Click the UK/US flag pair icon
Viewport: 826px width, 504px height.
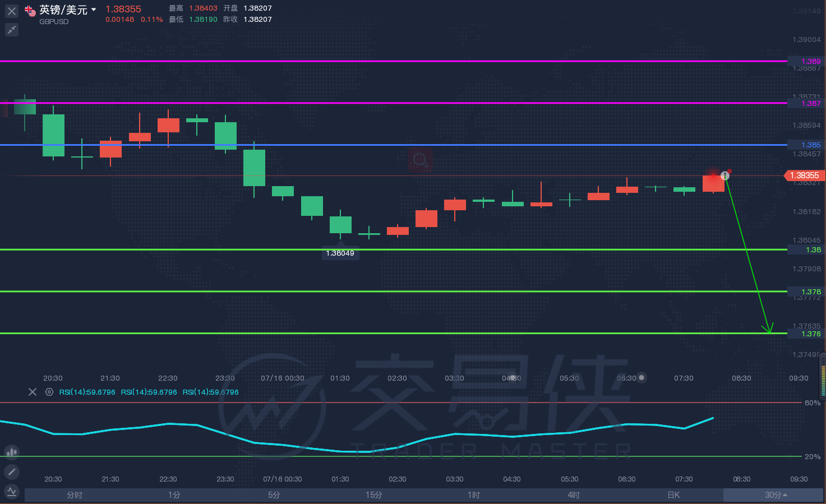pos(30,11)
